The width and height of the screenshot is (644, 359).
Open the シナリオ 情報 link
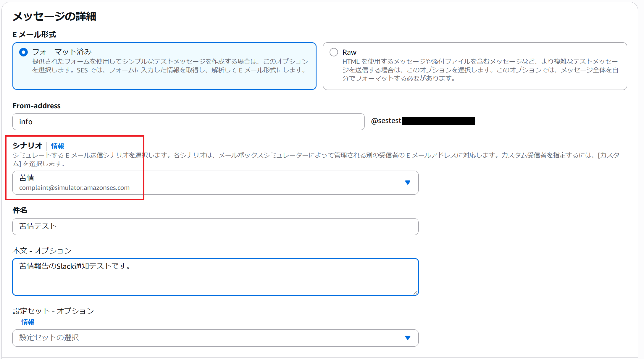coord(57,146)
